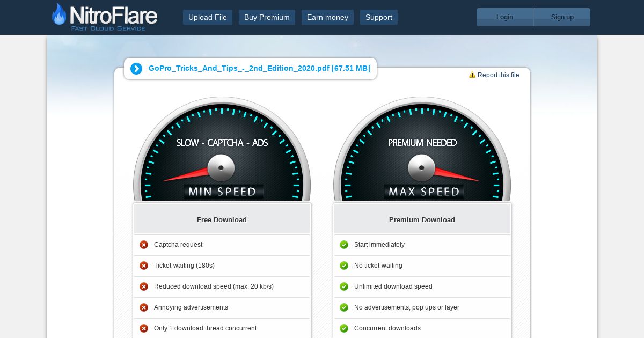Click the green check icon beside Unlimited download speed
The image size is (644, 338).
point(344,286)
